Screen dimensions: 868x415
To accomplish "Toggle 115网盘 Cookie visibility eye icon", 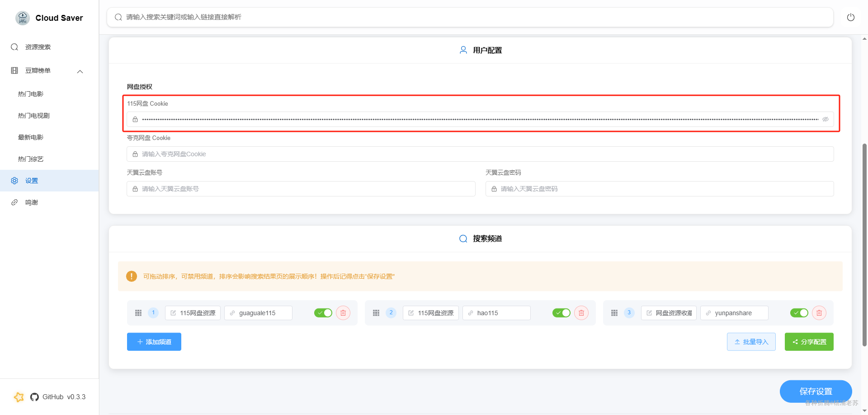I will pyautogui.click(x=826, y=119).
